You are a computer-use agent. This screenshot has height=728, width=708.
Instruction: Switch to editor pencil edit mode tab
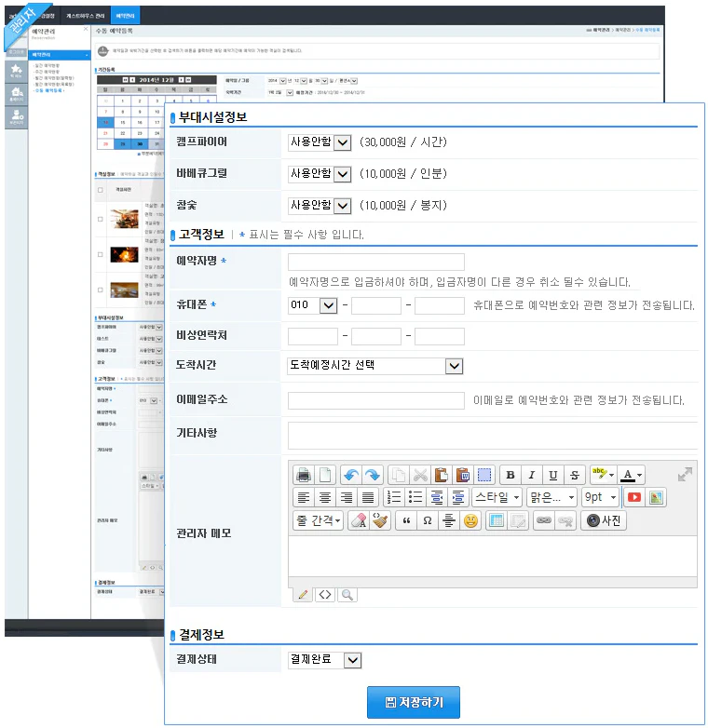304,594
